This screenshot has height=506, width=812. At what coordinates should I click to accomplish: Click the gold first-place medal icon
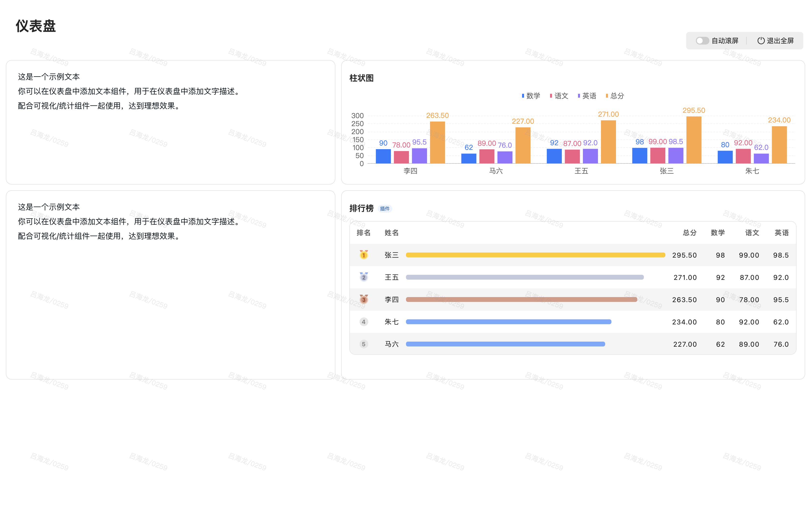(363, 255)
